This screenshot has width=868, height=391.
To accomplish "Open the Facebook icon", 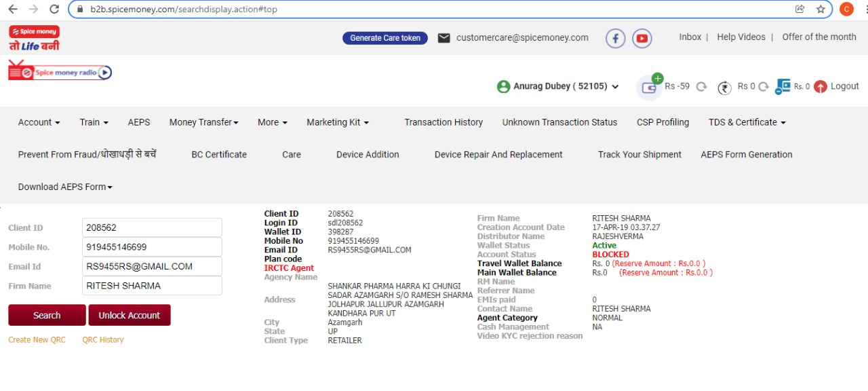I will click(x=615, y=38).
